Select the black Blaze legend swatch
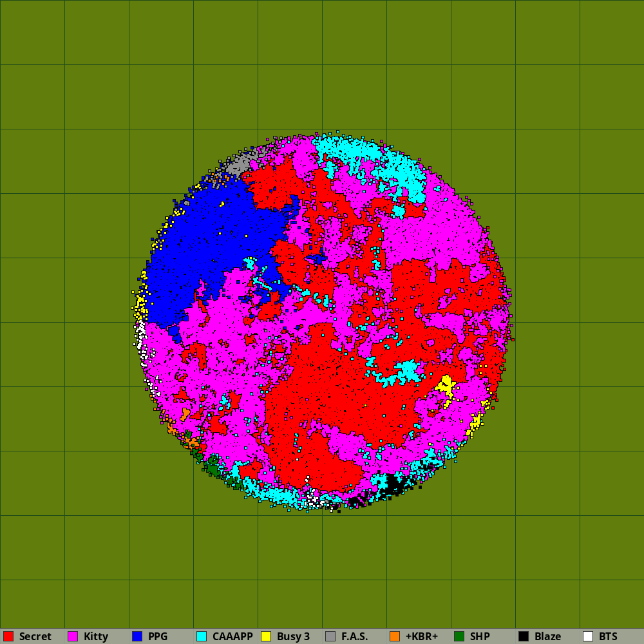The height and width of the screenshot is (644, 644). (x=524, y=636)
